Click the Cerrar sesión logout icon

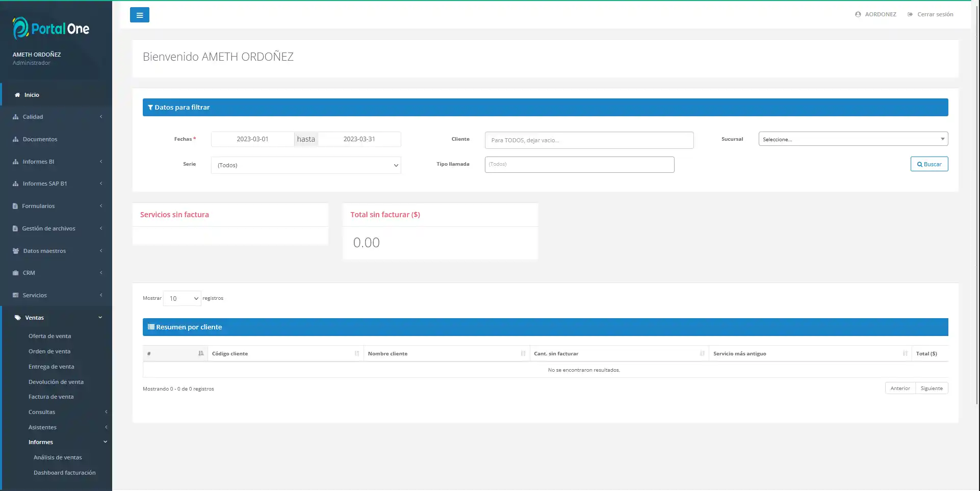[x=910, y=14]
